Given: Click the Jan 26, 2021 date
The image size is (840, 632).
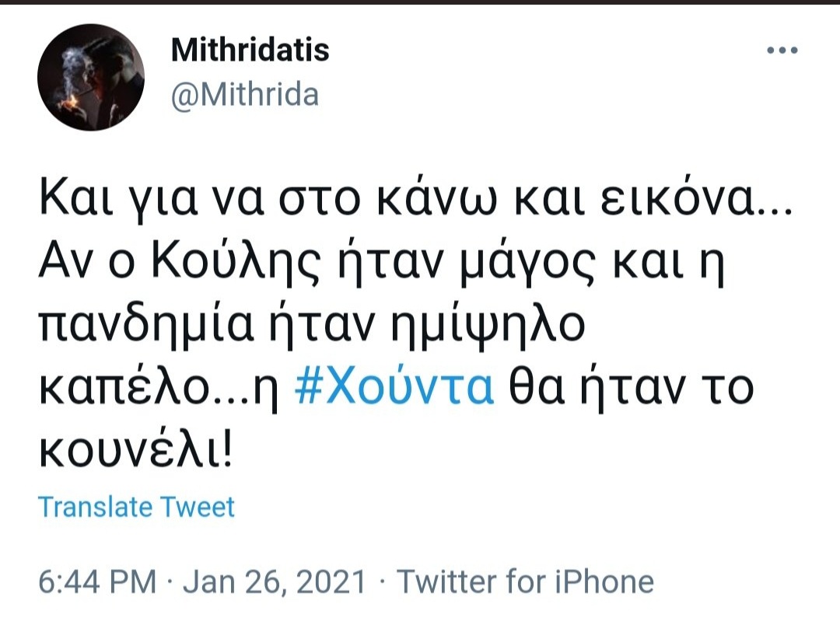Looking at the screenshot, I should (x=275, y=581).
